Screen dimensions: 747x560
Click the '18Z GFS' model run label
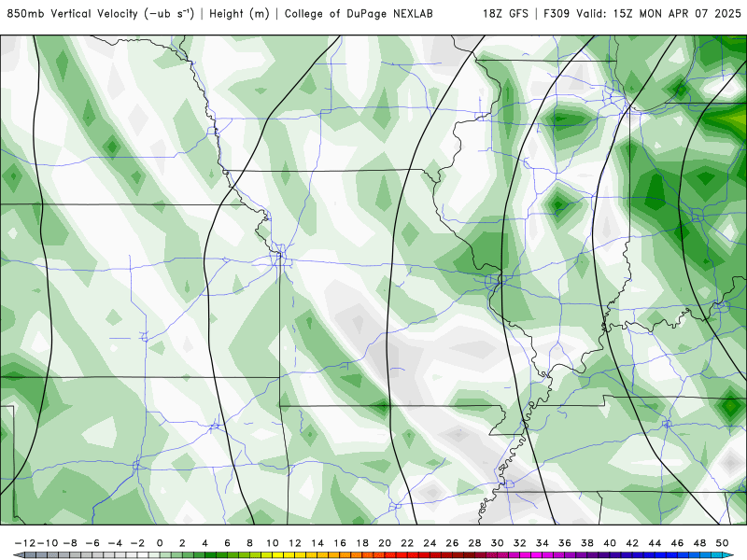[505, 13]
